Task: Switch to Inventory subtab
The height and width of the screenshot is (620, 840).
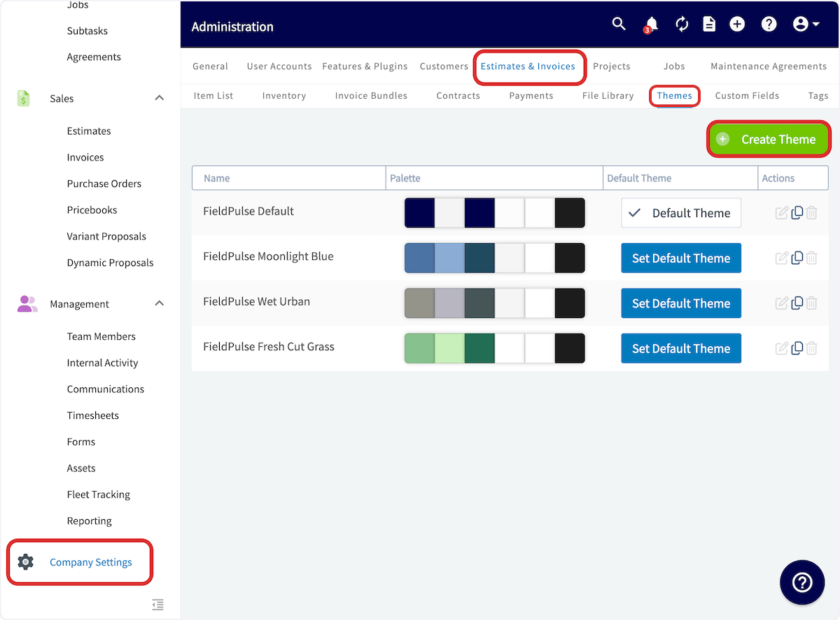Action: [x=284, y=95]
